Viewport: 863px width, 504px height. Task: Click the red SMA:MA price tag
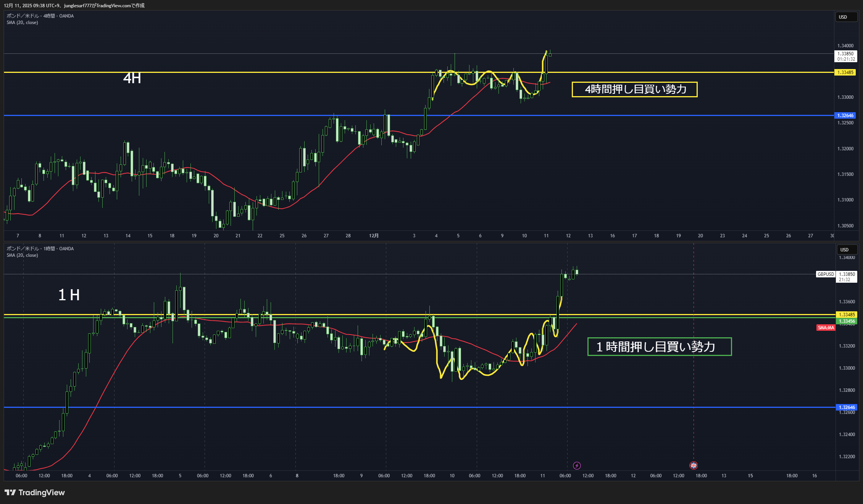[826, 328]
